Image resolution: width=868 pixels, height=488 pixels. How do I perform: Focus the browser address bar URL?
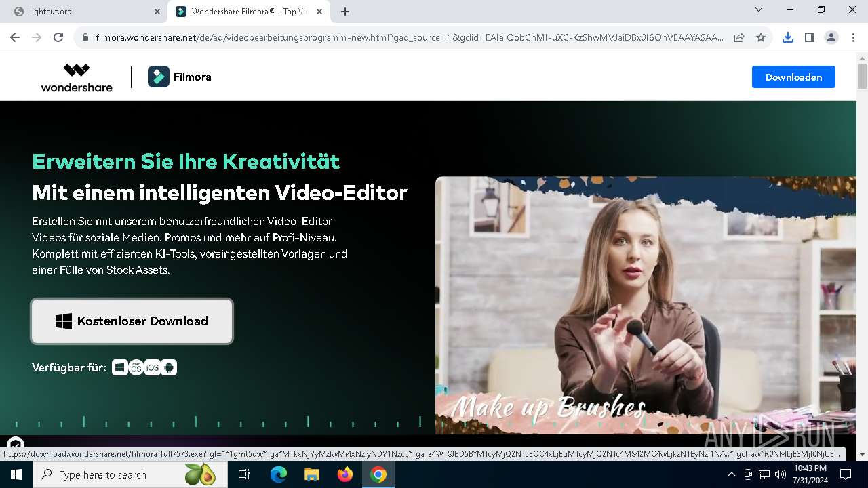410,38
